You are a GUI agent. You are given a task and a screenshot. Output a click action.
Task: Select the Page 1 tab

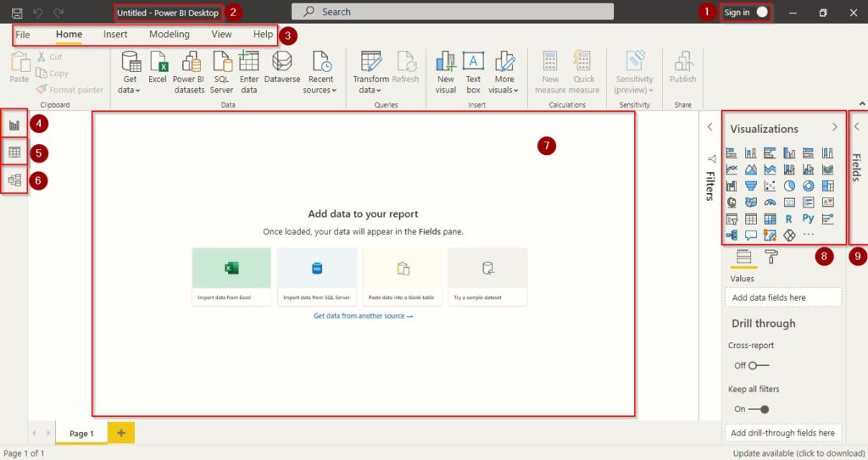pos(81,434)
